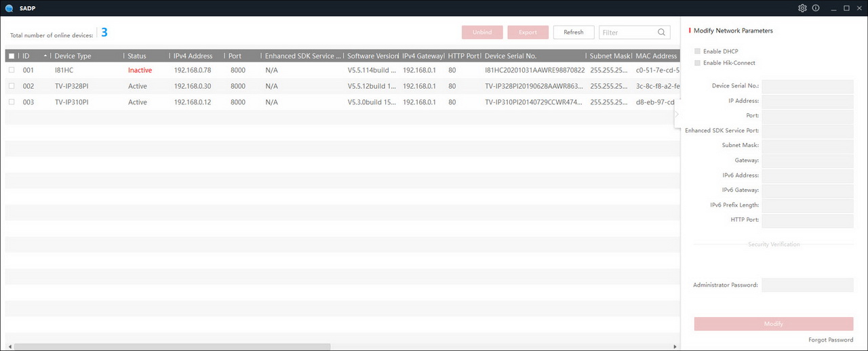Click the IPv6 Prefix Length field
Image resolution: width=868 pixels, height=351 pixels.
(x=808, y=205)
